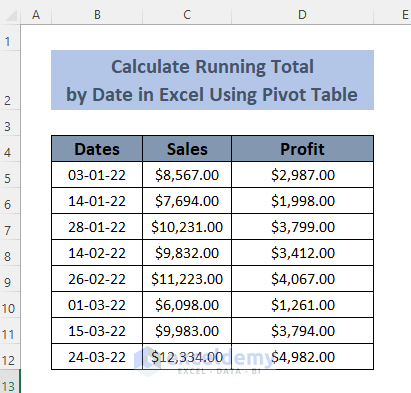411x393 pixels.
Task: Select date cell 03-01-22
Action: pos(97,175)
